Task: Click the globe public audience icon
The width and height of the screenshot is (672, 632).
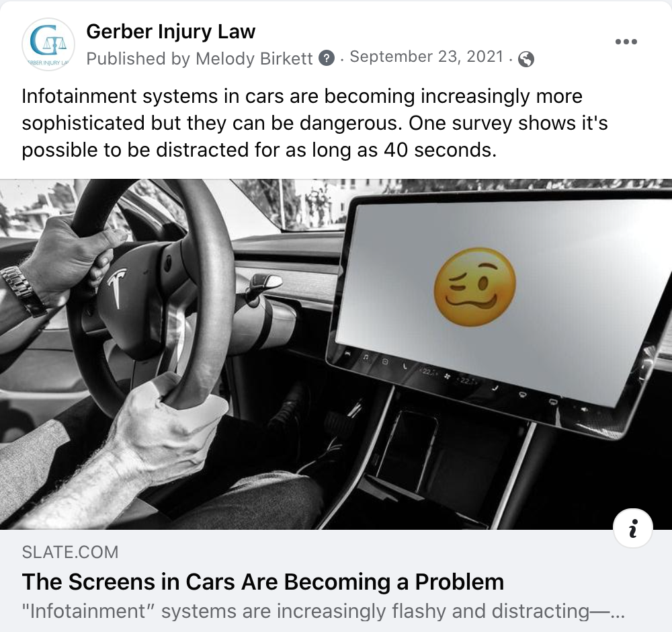Action: 526,58
